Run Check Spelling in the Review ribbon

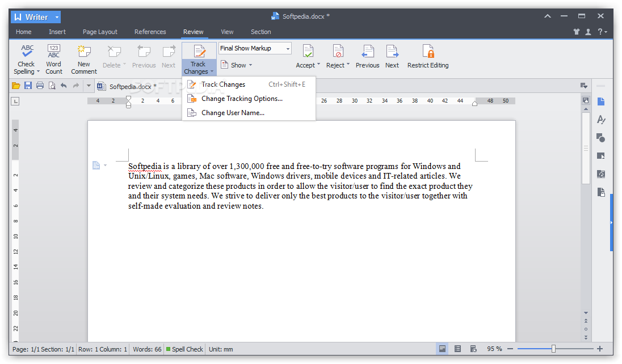point(27,59)
